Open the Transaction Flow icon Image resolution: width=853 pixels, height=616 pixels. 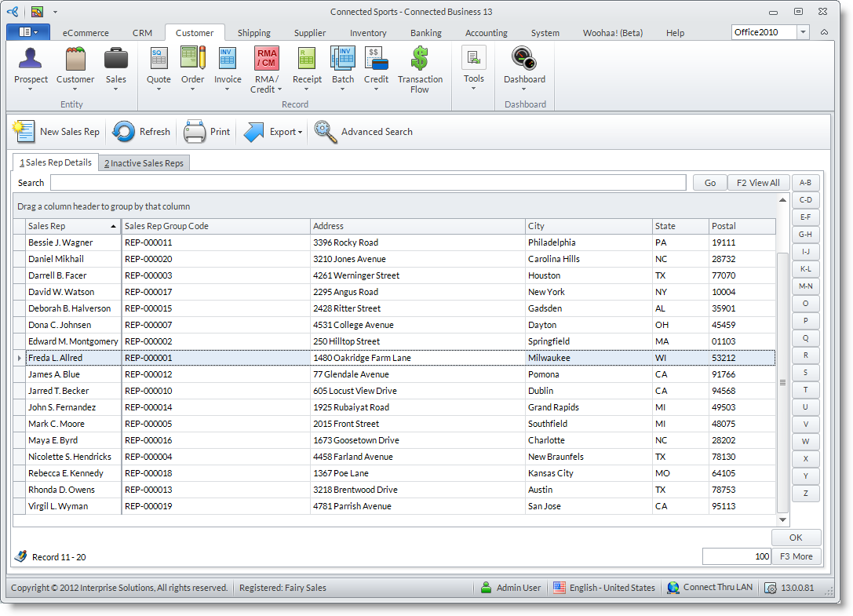click(420, 60)
